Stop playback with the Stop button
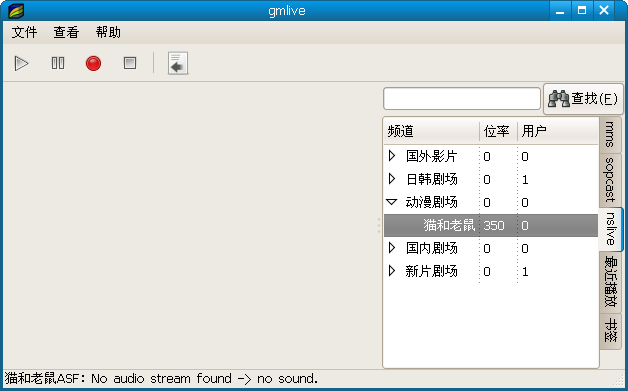 tap(130, 63)
